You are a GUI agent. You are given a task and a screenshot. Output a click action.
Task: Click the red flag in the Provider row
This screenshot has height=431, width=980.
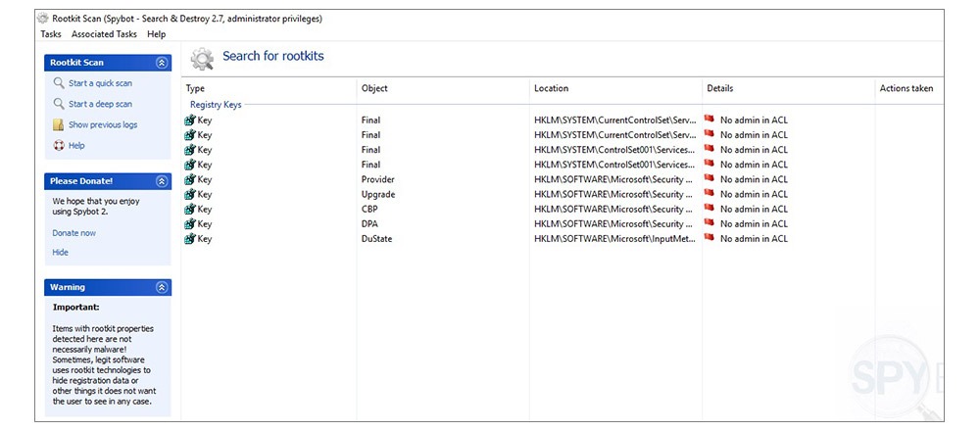tap(709, 178)
